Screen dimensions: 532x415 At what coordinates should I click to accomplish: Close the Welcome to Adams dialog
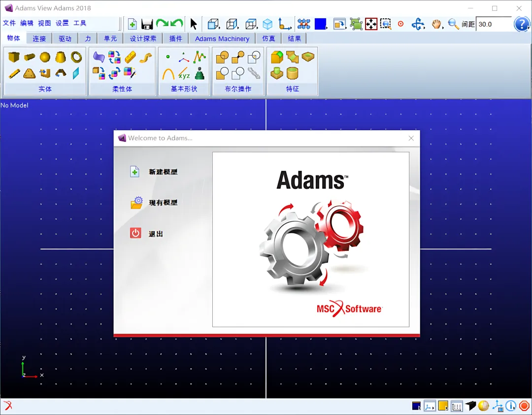point(411,138)
